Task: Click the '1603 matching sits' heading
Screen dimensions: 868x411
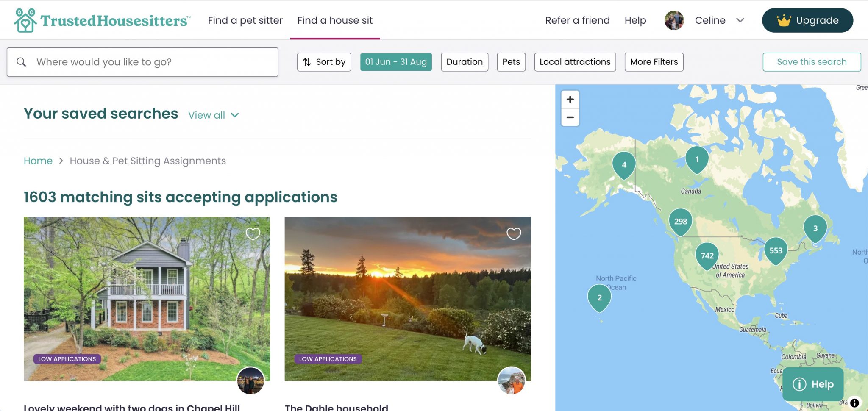Action: (x=181, y=197)
